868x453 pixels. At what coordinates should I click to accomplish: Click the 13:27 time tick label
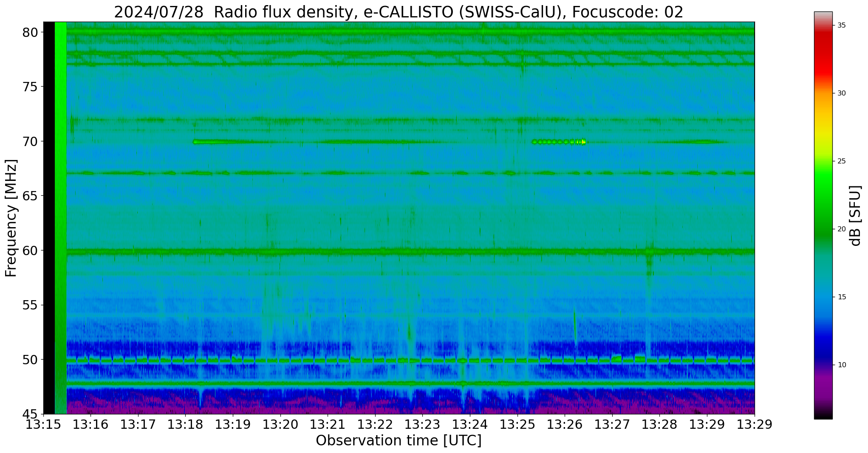(612, 425)
